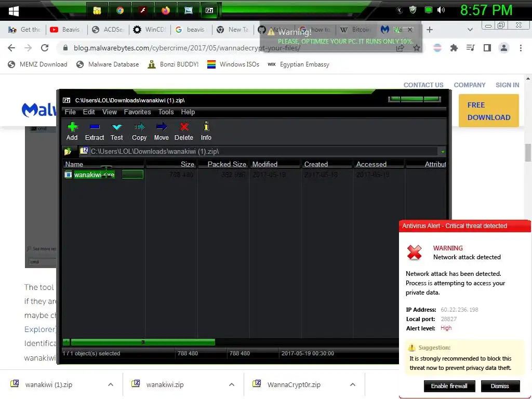
Task: Click the browser page vertical scrollbar
Action: (x=528, y=153)
